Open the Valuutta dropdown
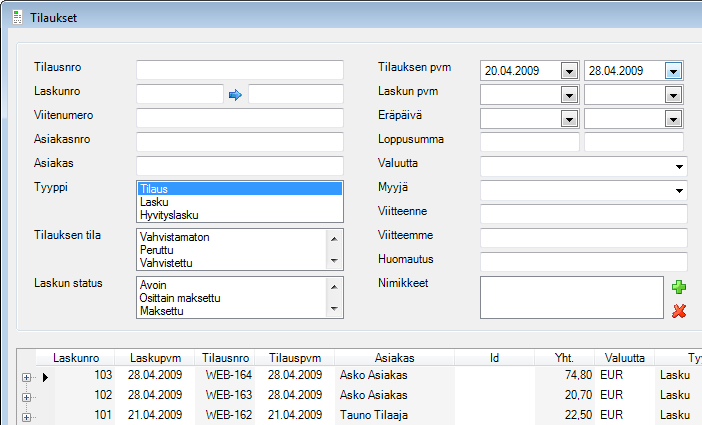This screenshot has width=702, height=425. [x=679, y=167]
